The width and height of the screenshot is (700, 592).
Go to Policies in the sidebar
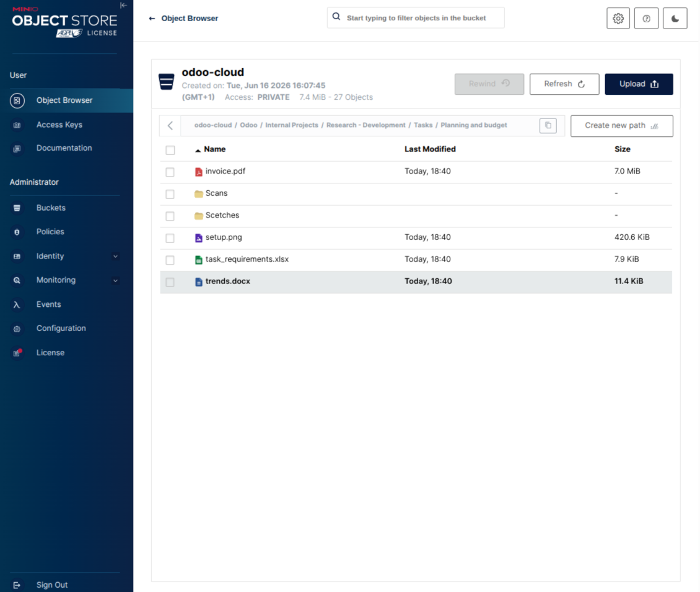(50, 231)
